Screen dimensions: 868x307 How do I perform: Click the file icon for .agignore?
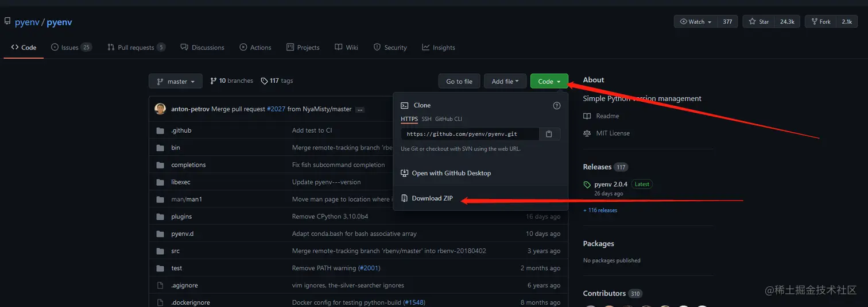(160, 286)
